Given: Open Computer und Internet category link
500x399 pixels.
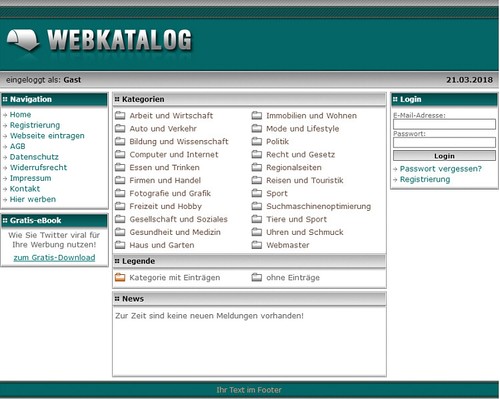Looking at the screenshot, I should (174, 155).
